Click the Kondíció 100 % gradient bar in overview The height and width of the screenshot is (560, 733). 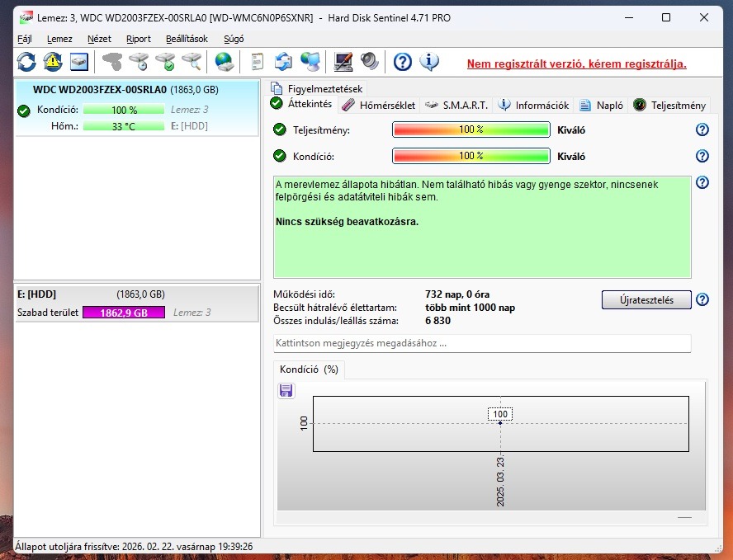pyautogui.click(x=471, y=156)
